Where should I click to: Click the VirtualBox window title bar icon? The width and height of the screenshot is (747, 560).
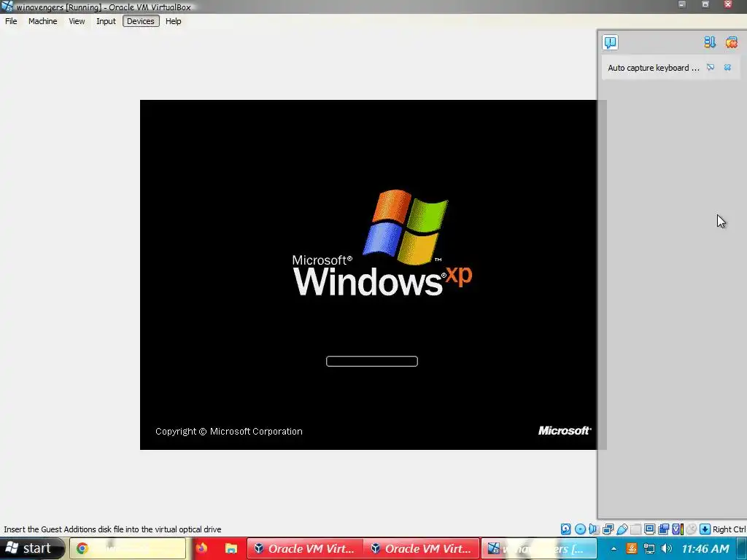click(7, 6)
